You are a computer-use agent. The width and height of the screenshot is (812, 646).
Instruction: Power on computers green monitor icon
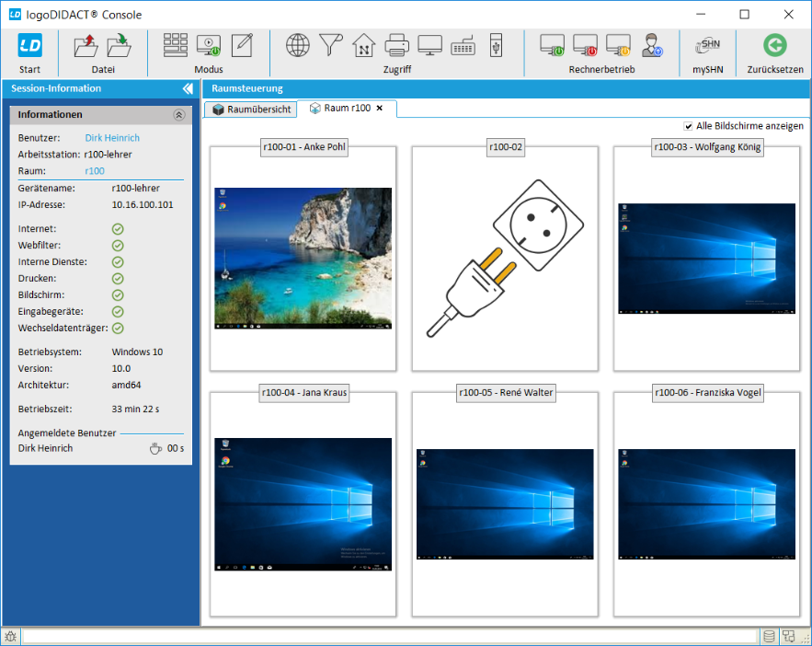(x=553, y=45)
